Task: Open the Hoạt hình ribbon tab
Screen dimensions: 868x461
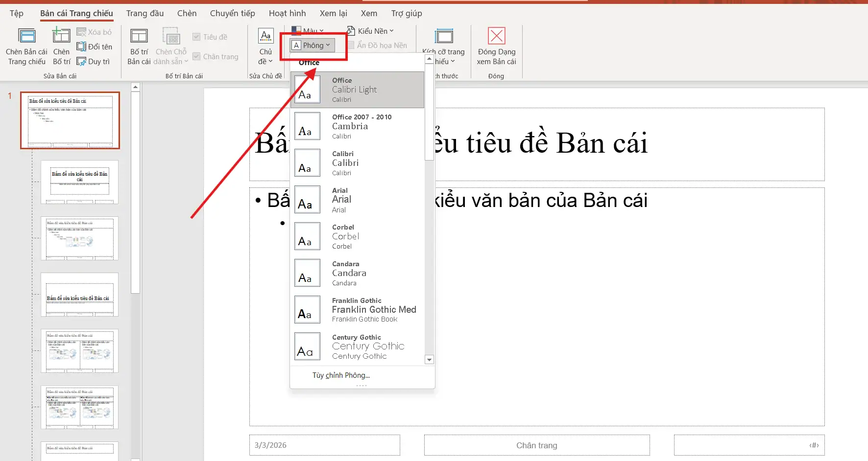Action: [x=287, y=13]
